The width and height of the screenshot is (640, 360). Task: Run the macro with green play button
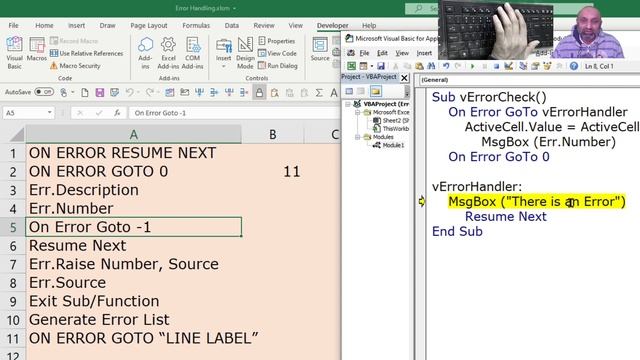click(x=472, y=66)
